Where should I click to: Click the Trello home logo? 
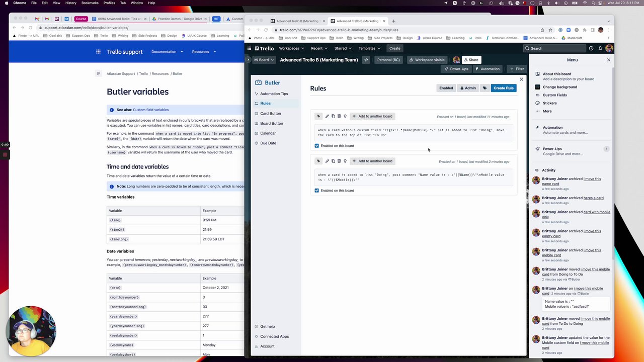(264, 48)
